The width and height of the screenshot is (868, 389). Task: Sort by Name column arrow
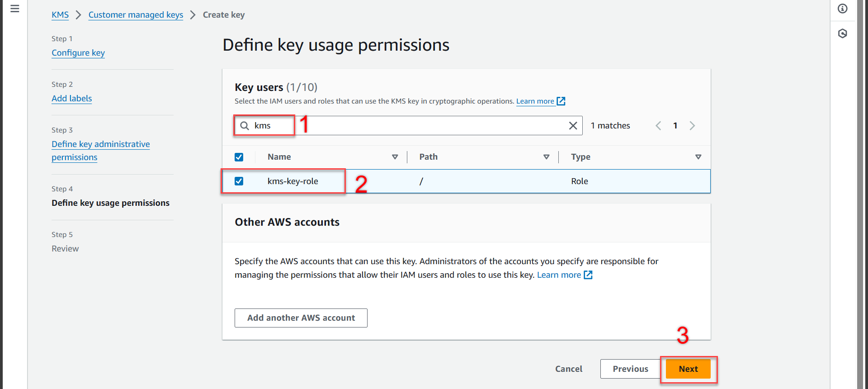pos(395,157)
